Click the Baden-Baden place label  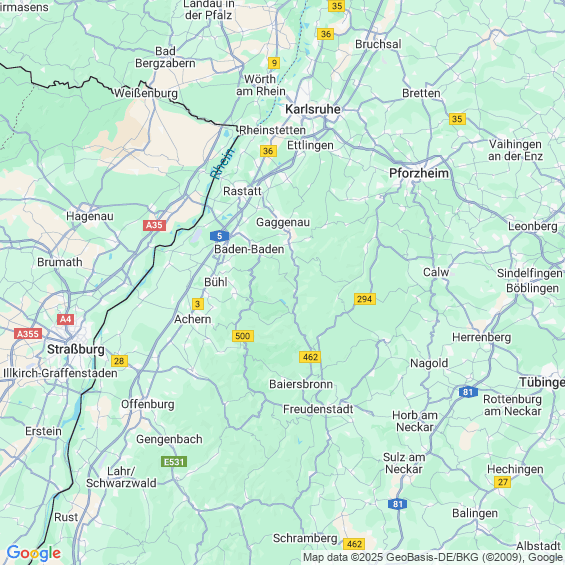(x=249, y=249)
